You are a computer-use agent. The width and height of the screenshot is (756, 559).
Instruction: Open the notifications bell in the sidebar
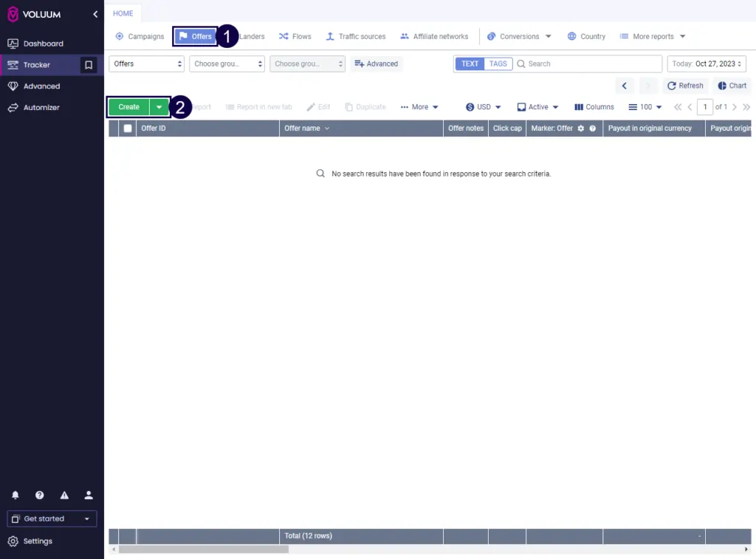[x=15, y=495]
